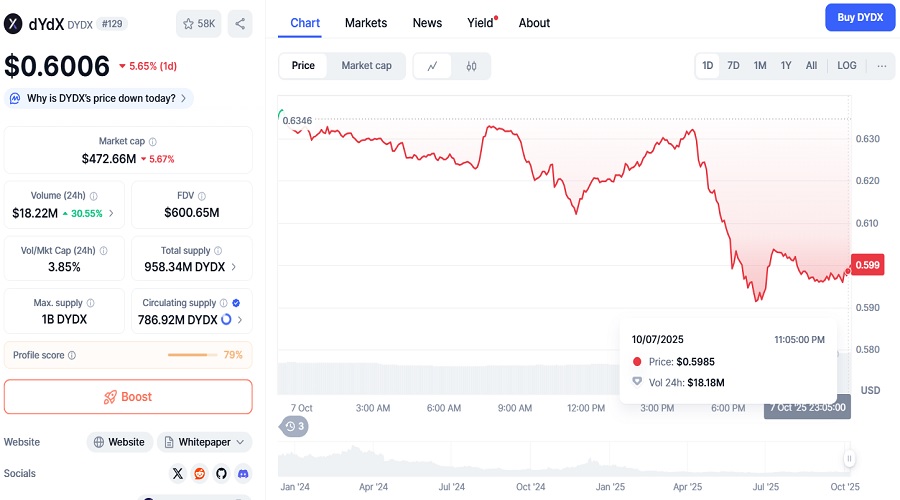Open the Chart tab
This screenshot has width=900, height=500.
305,23
